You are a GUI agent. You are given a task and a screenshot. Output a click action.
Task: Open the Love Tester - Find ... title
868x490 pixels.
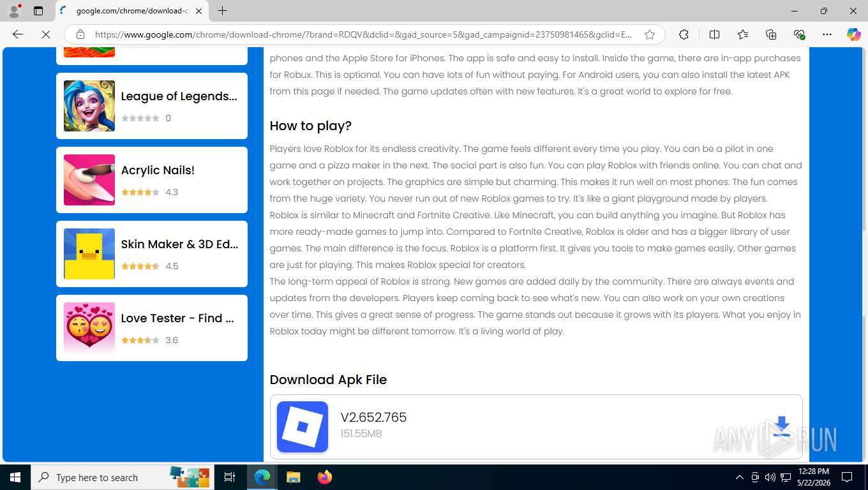[x=177, y=318]
